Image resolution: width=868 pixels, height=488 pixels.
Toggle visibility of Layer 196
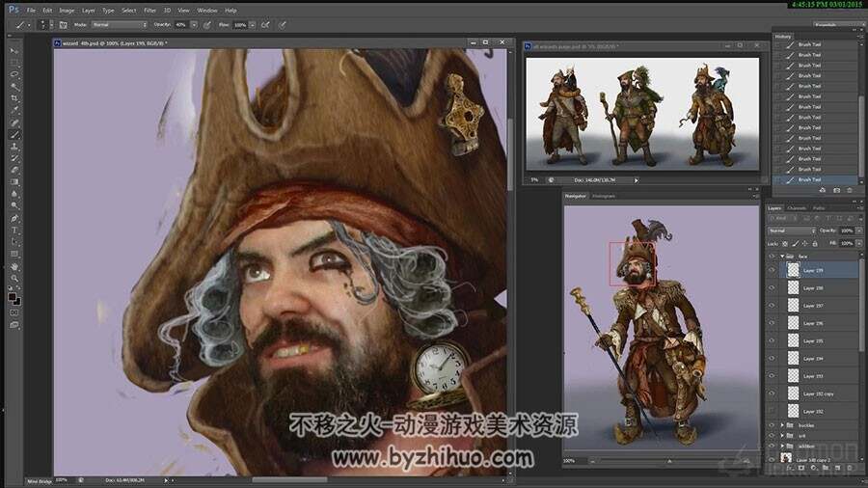tap(772, 323)
